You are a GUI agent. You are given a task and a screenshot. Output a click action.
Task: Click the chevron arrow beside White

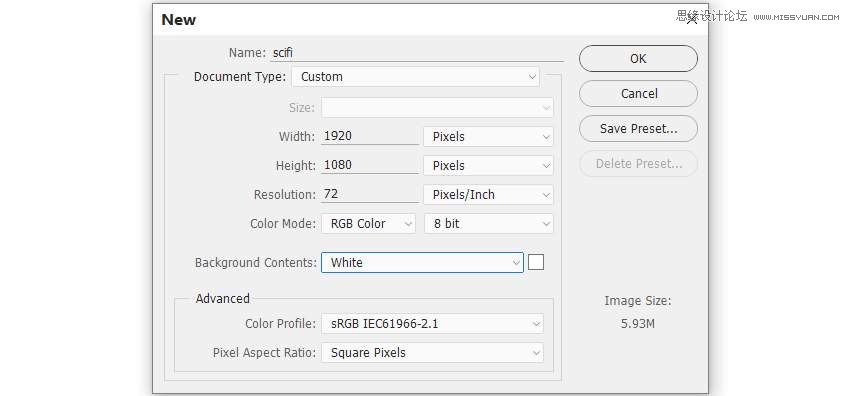coord(516,263)
